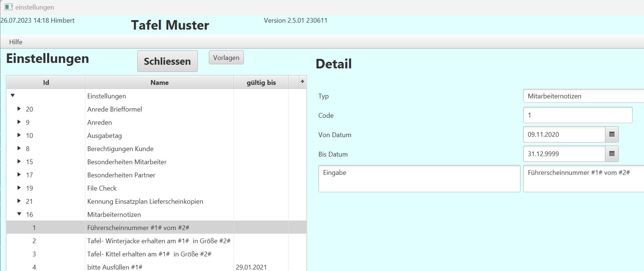
Task: Expand the Ausgabetag tree node
Action: click(x=19, y=135)
